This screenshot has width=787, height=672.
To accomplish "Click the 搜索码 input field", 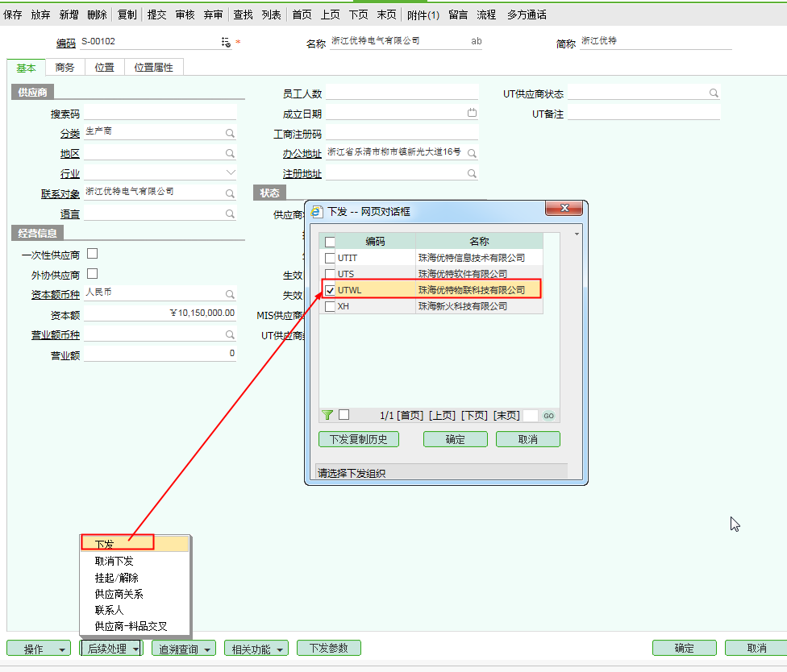I will pyautogui.click(x=160, y=114).
